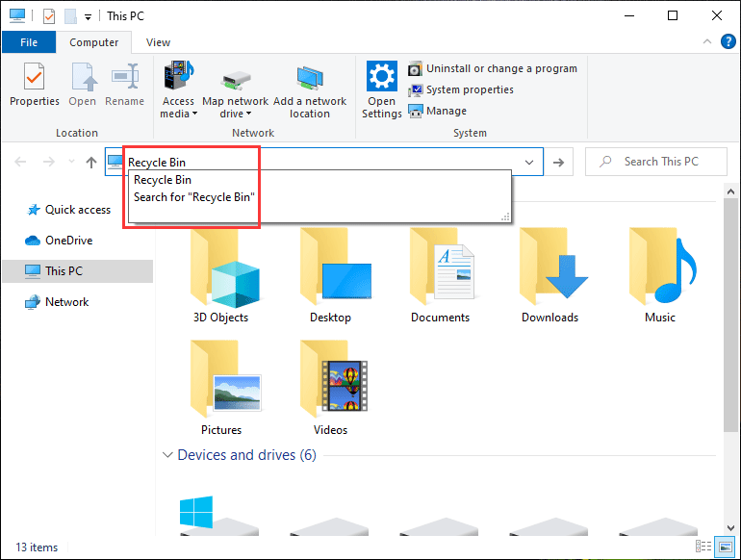Open Settings from the ribbon

[x=381, y=89]
